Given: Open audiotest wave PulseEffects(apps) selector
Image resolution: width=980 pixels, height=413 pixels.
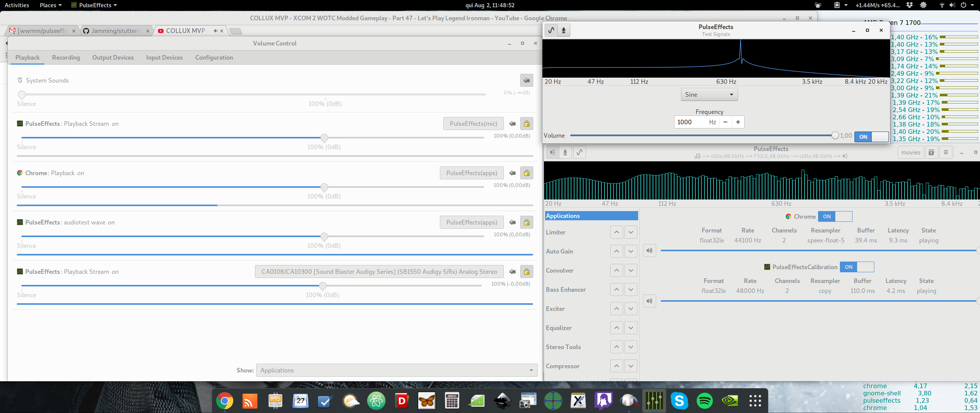Looking at the screenshot, I should [x=472, y=222].
